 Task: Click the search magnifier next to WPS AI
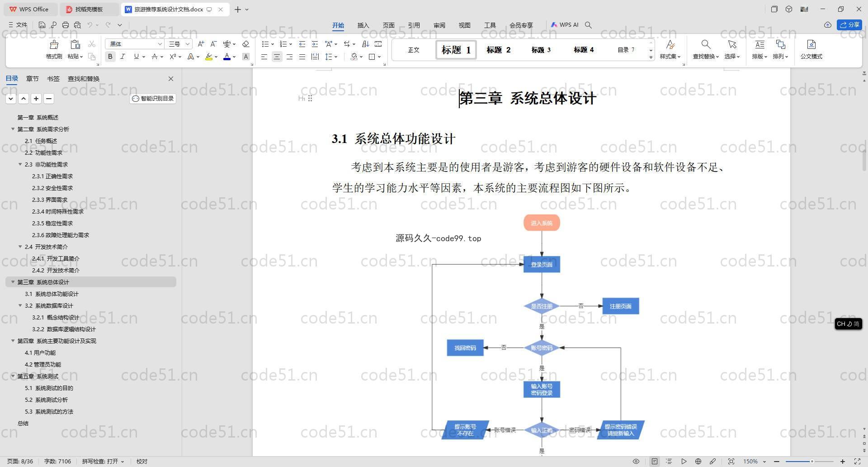(588, 25)
